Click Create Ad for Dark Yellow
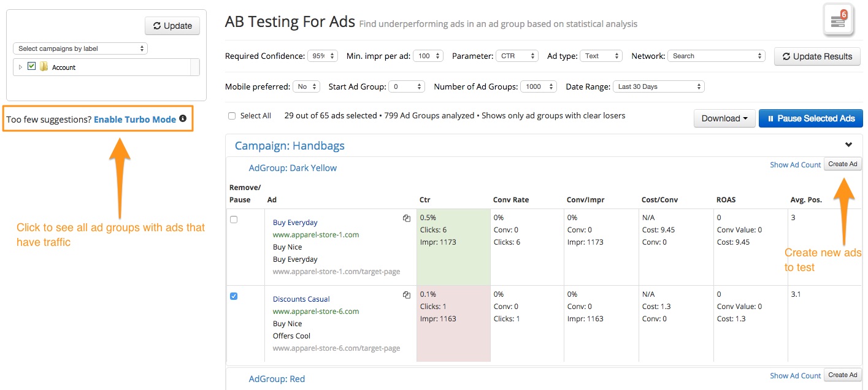Viewport: 868px width, 390px height. (843, 164)
